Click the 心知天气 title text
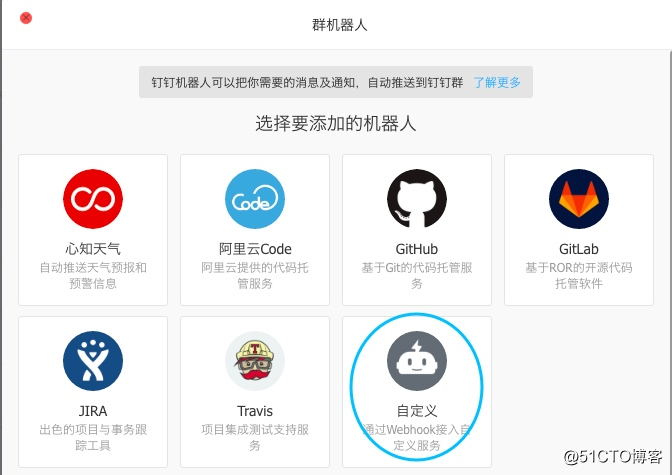The image size is (672, 475). coord(93,249)
